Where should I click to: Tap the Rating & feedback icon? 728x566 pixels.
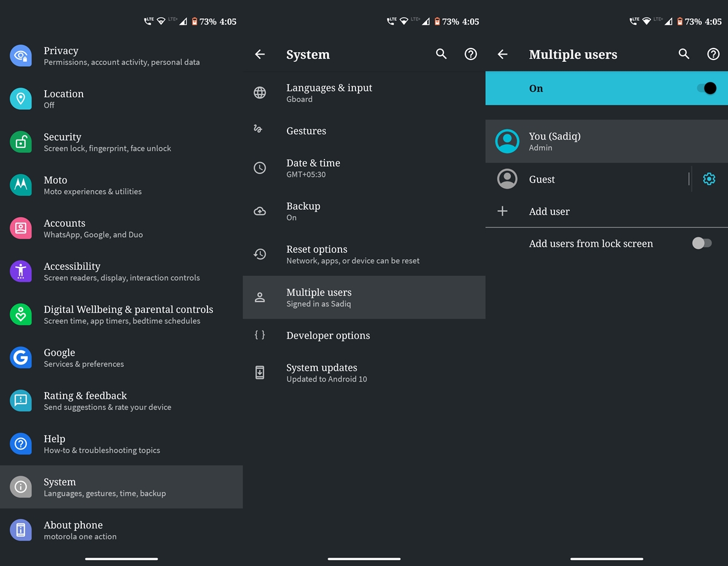(x=21, y=400)
